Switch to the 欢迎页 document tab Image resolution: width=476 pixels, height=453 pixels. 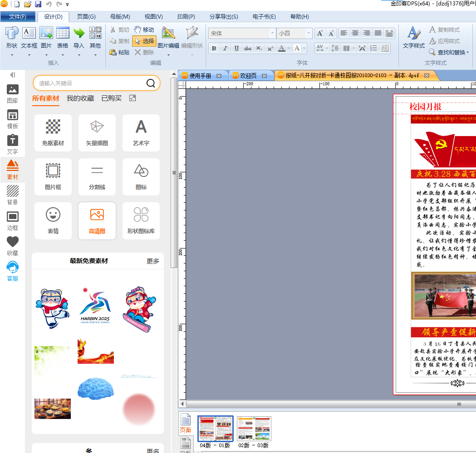coord(248,76)
